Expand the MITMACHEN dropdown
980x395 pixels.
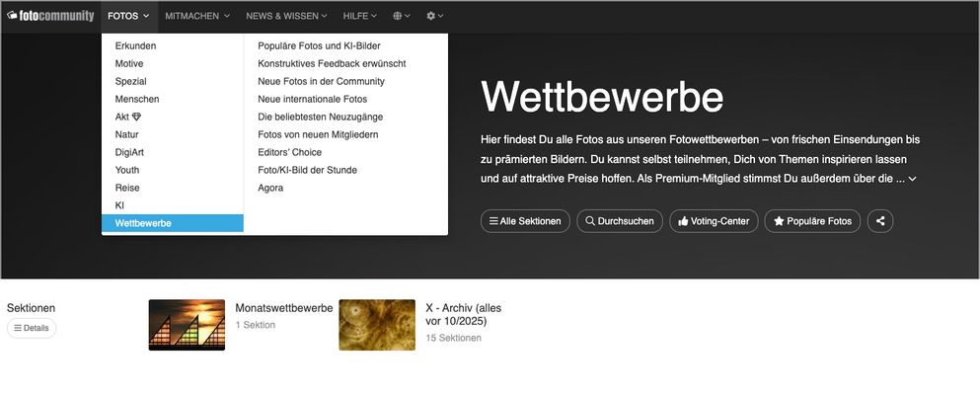tap(197, 16)
